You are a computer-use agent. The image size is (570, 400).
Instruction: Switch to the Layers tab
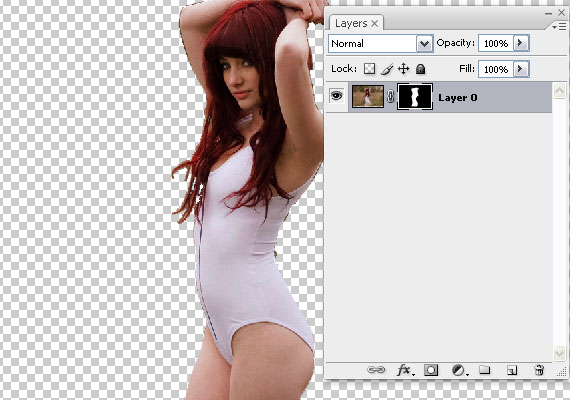[x=351, y=23]
